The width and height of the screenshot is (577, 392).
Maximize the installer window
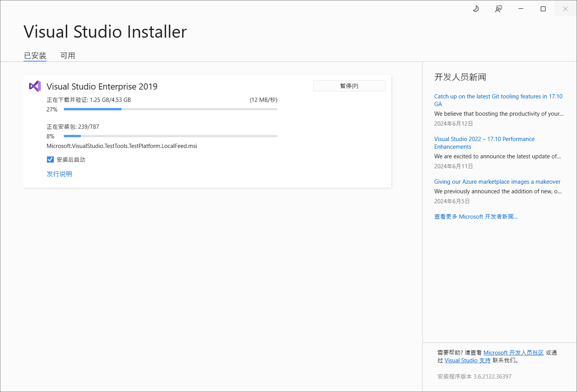pyautogui.click(x=543, y=9)
